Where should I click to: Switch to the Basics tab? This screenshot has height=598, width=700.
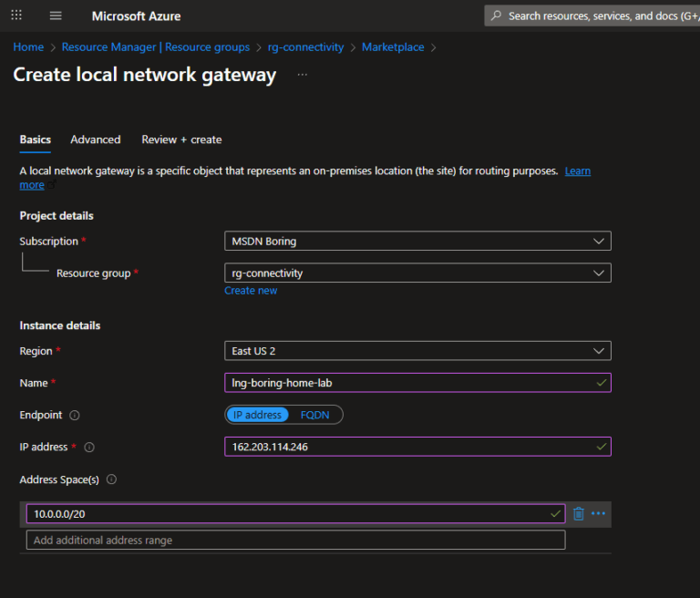tap(36, 139)
